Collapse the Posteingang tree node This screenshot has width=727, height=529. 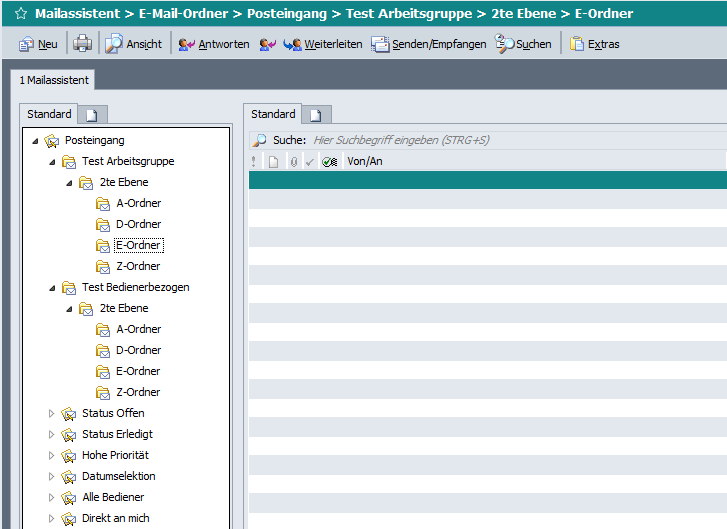[36, 141]
